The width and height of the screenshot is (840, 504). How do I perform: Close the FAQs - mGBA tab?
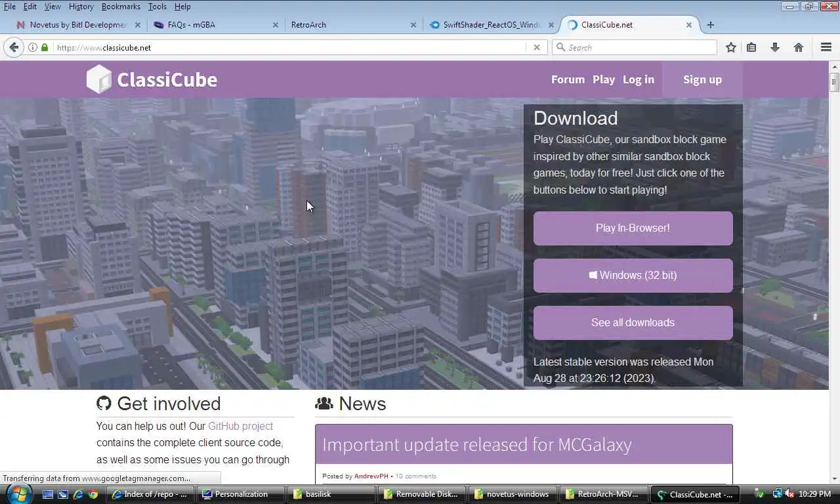pyautogui.click(x=276, y=25)
